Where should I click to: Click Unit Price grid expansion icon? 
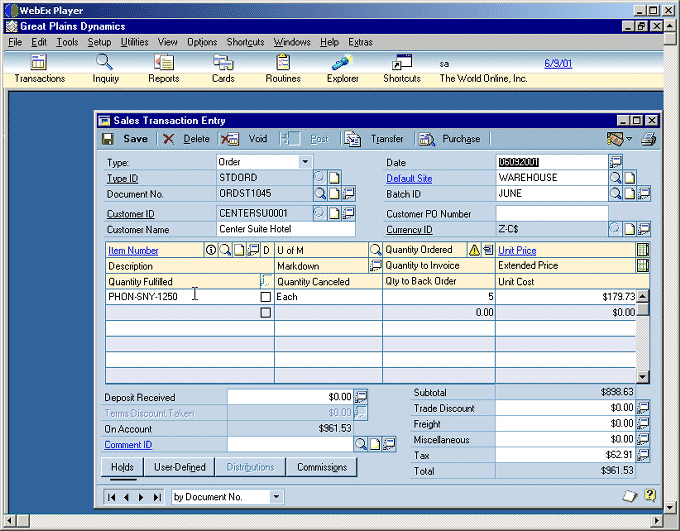click(x=643, y=250)
